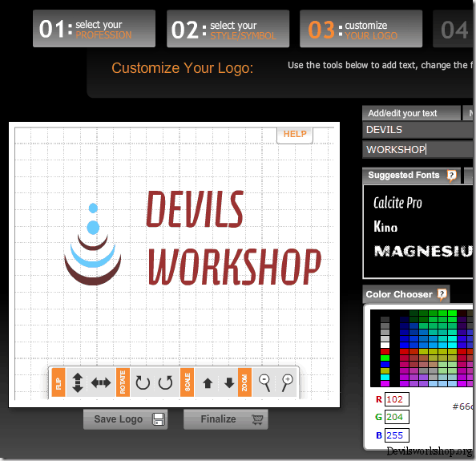The width and height of the screenshot is (476, 461).
Task: Choose the Calcite Pro font
Action: [x=397, y=203]
